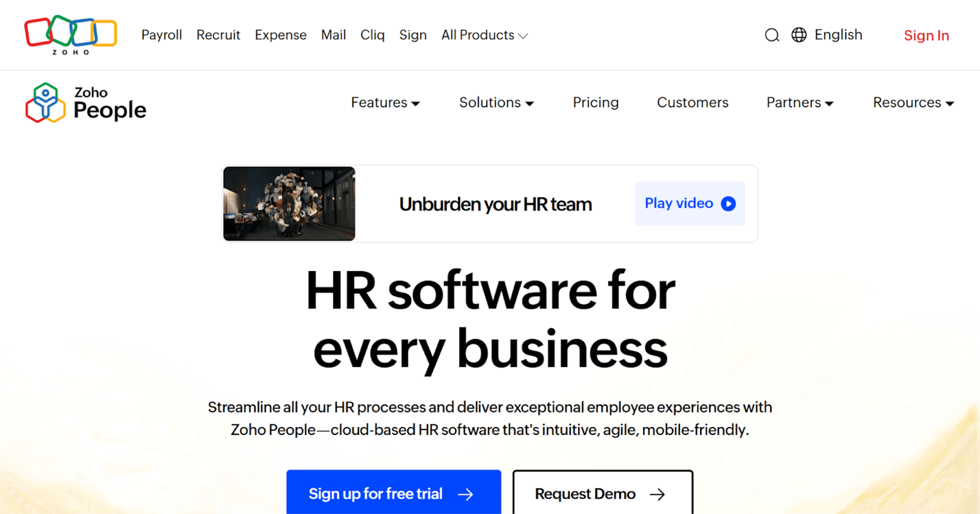Open the HR video thumbnail
The width and height of the screenshot is (980, 514).
[x=289, y=203]
